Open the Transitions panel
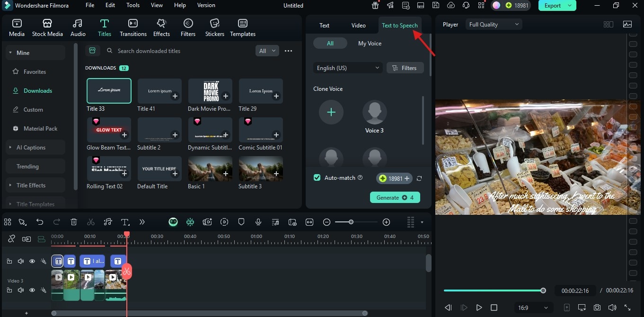Viewport: 644px width, 317px height. pos(133,28)
